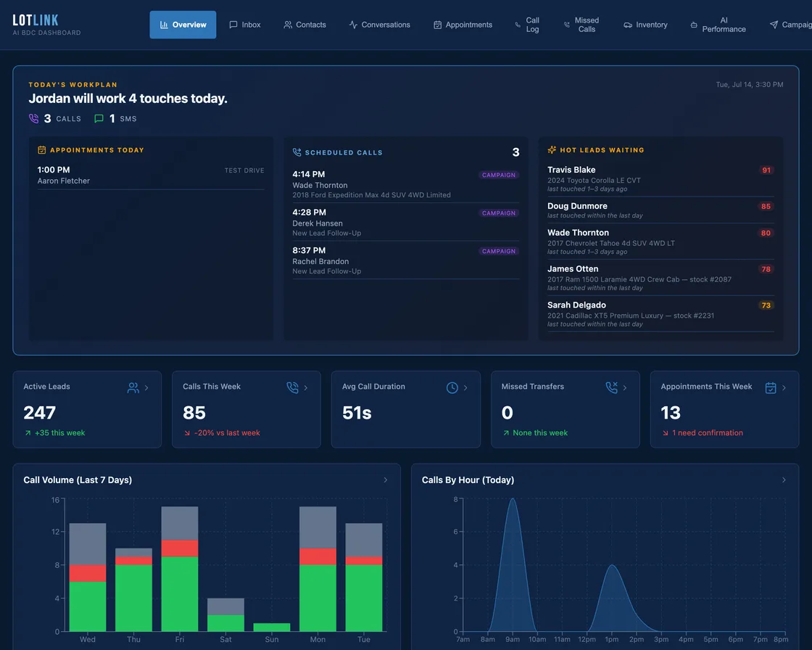This screenshot has height=650, width=812.
Task: Click the purple phone icon beside 3 Calls
Action: coord(33,118)
